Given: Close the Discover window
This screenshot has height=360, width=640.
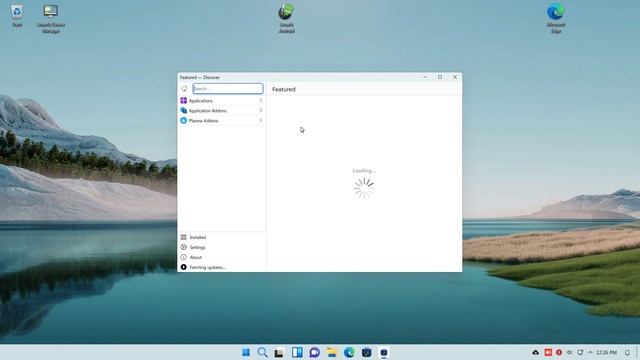Looking at the screenshot, I should coord(455,77).
